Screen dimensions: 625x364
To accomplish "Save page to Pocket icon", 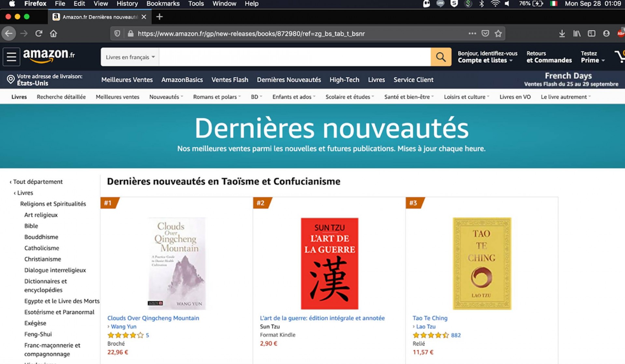I will (x=485, y=34).
